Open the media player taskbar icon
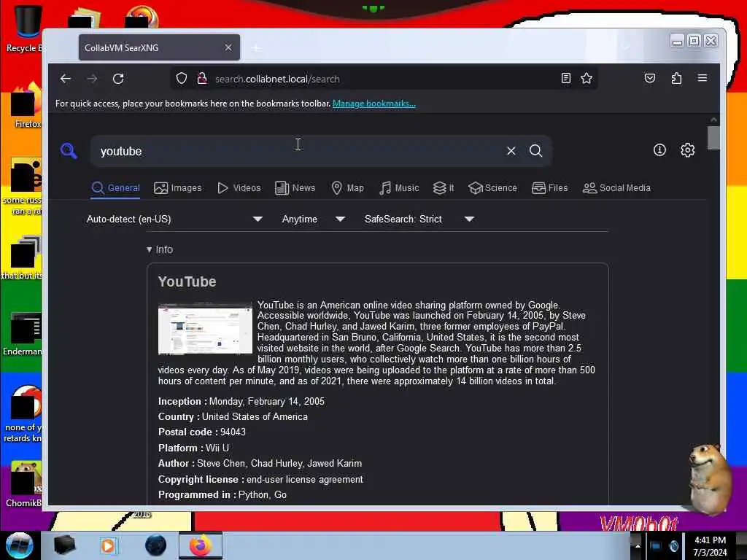Screen dimensions: 747x560 108,545
